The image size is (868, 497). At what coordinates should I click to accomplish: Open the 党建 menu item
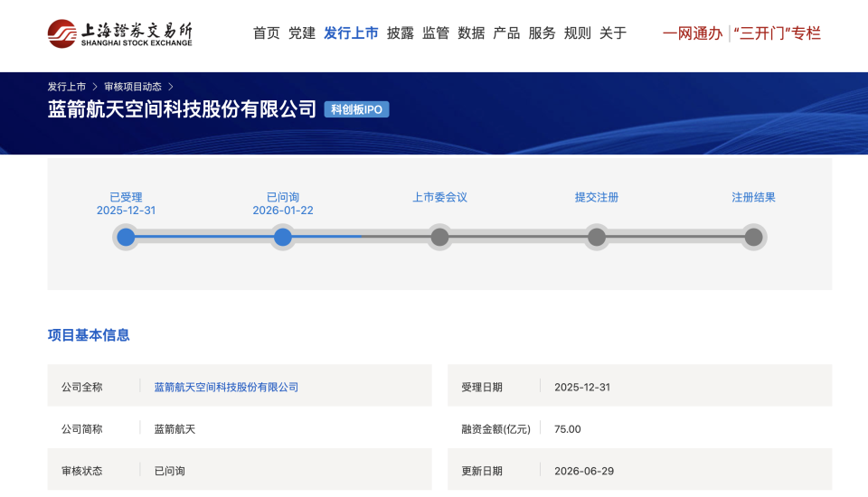click(x=302, y=33)
